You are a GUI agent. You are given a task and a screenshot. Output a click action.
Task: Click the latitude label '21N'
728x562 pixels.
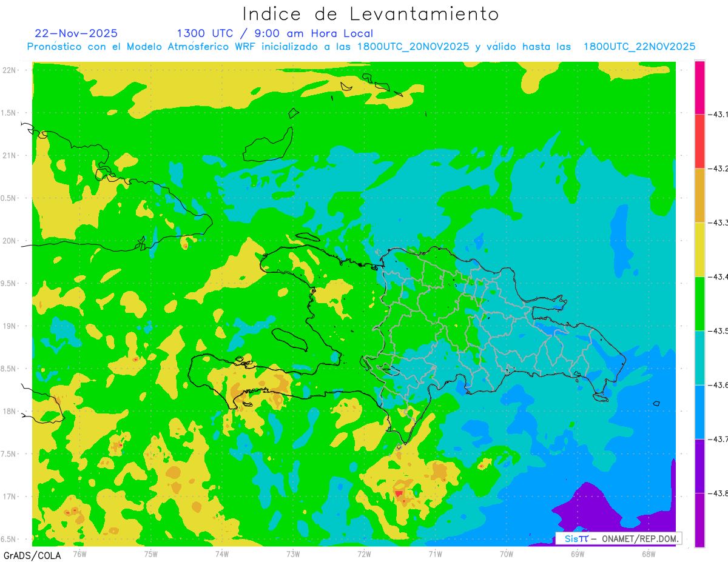point(10,156)
